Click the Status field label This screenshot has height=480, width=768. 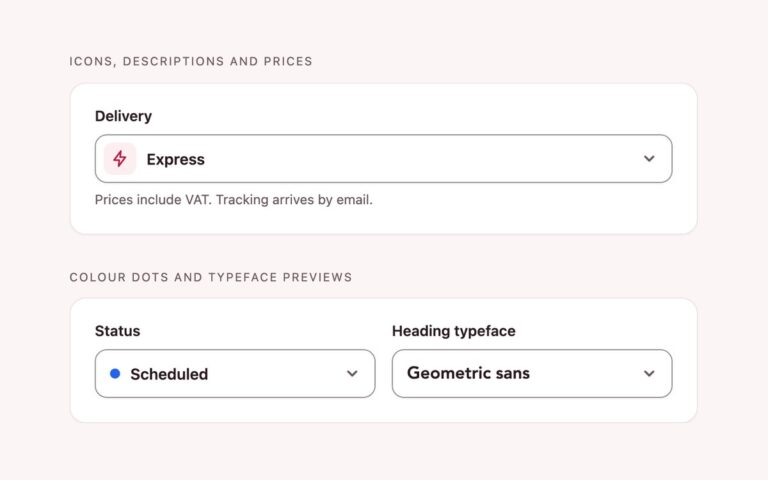118,331
